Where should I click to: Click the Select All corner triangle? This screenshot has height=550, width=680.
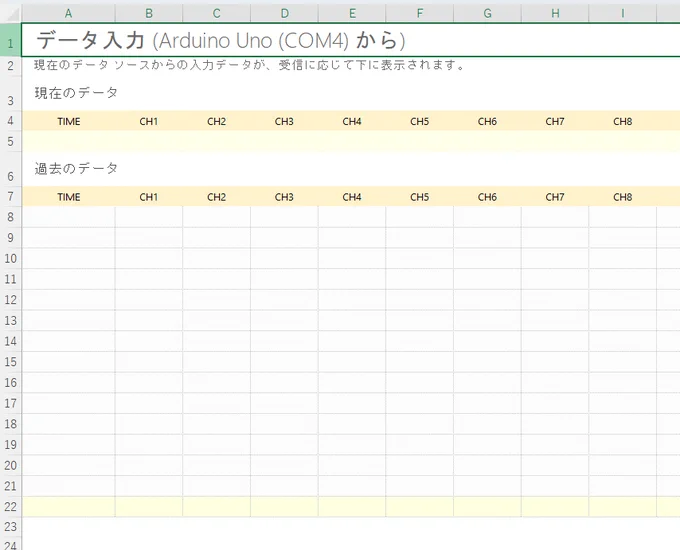point(11,13)
